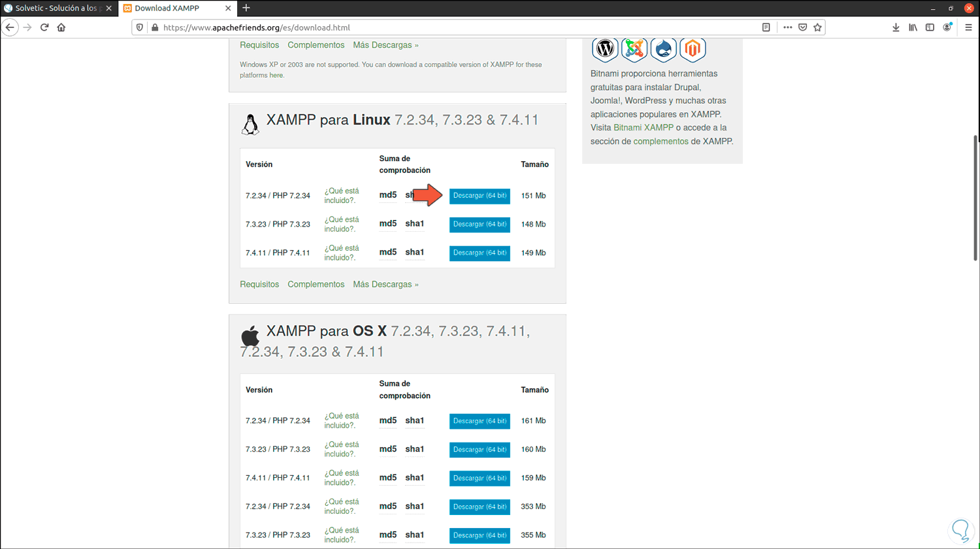Screen dimensions: 980x549
Task: Download the 355 Mb OS X package
Action: pos(480,535)
